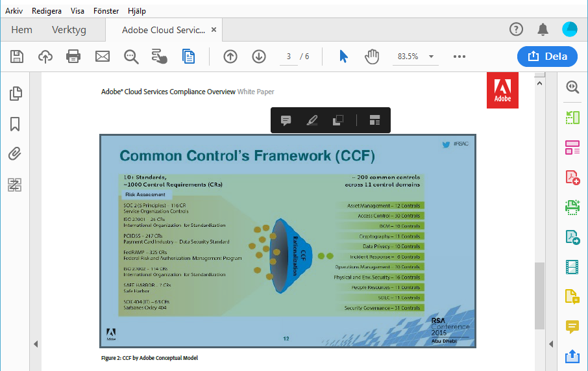
Task: Click the 83.5% zoom level field
Action: point(408,57)
